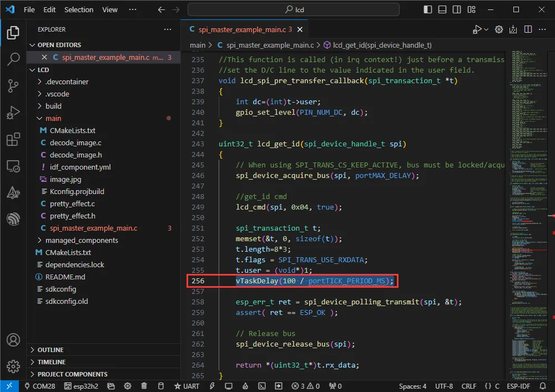555x392 pixels.
Task: Expand the OUTLINE section
Action: 50,350
